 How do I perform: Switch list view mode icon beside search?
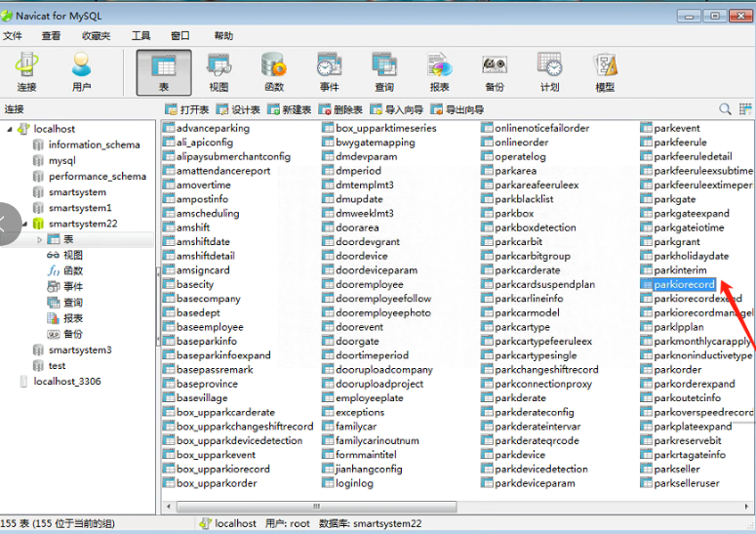click(x=745, y=109)
